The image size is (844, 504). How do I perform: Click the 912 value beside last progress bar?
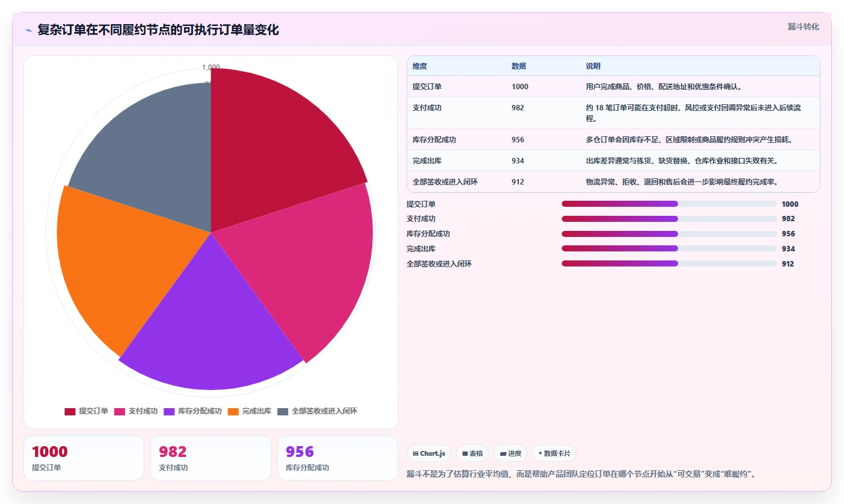pos(788,263)
